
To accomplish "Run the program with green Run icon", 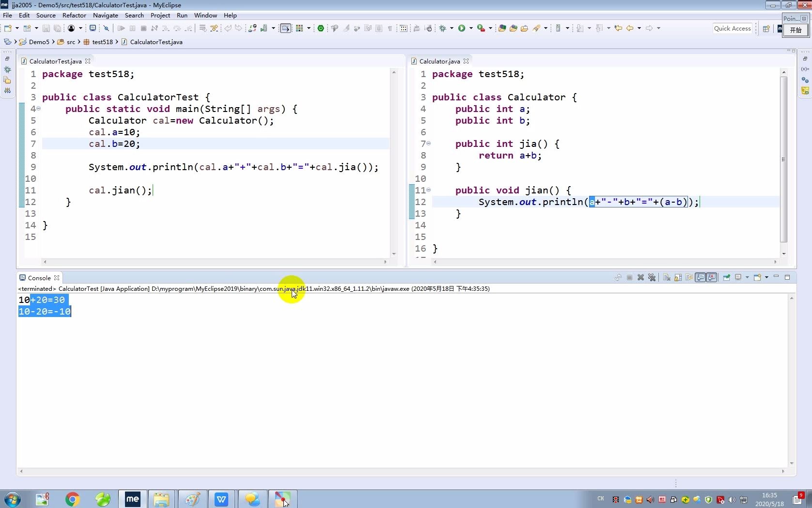I will [x=462, y=28].
